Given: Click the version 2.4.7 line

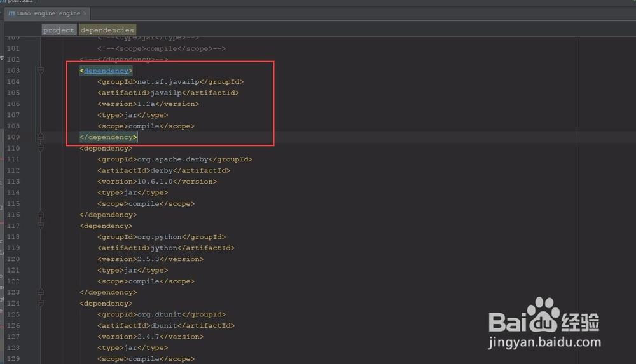Looking at the screenshot, I should pyautogui.click(x=150, y=337).
